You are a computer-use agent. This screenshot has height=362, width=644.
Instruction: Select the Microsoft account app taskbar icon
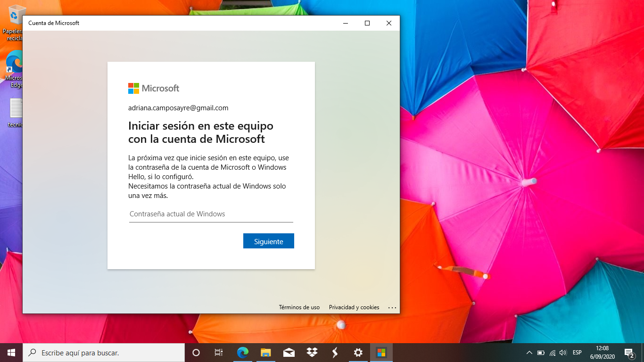point(381,353)
